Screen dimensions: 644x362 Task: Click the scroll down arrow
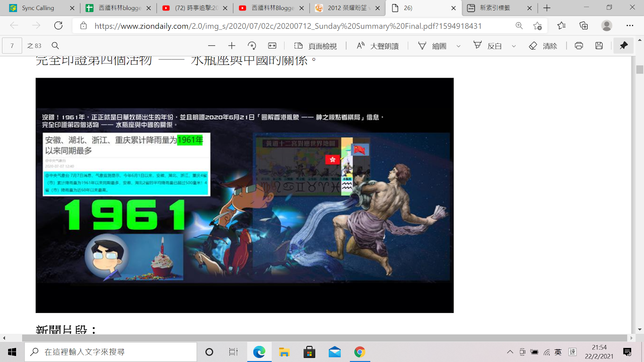640,330
